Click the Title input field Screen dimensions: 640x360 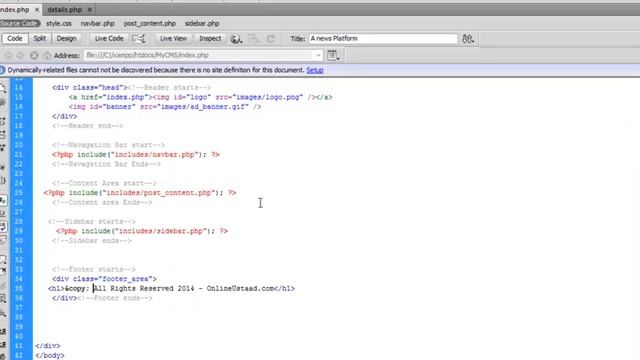(x=383, y=39)
